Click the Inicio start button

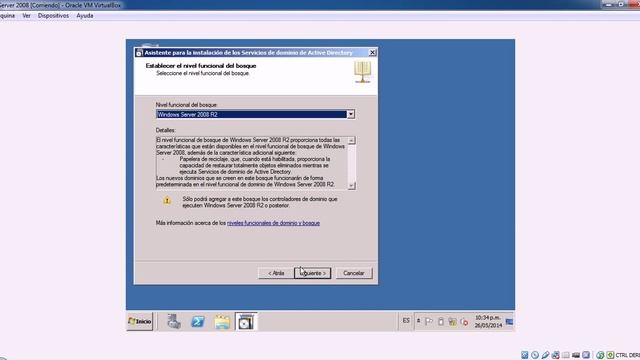tap(140, 322)
